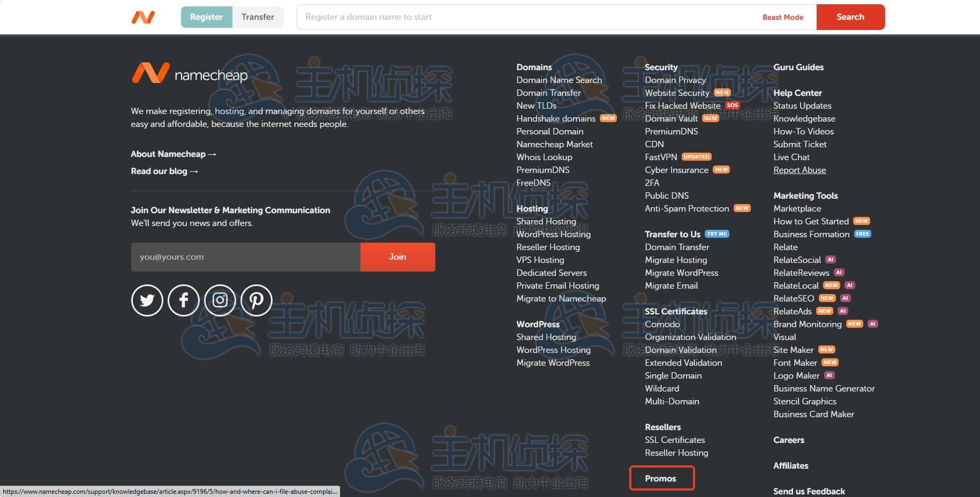980x497 pixels.
Task: Open Migrate Email link
Action: (x=672, y=286)
